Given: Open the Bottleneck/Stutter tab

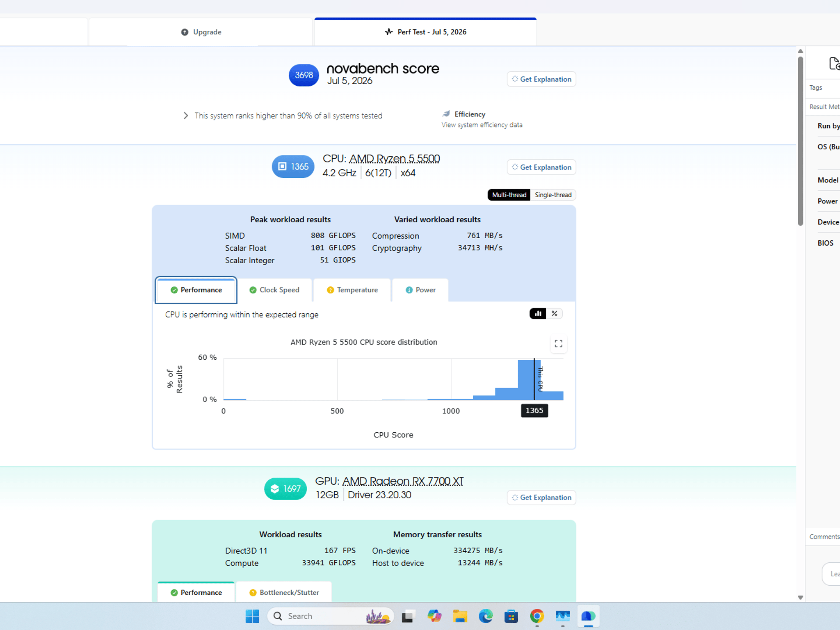Looking at the screenshot, I should coord(284,592).
